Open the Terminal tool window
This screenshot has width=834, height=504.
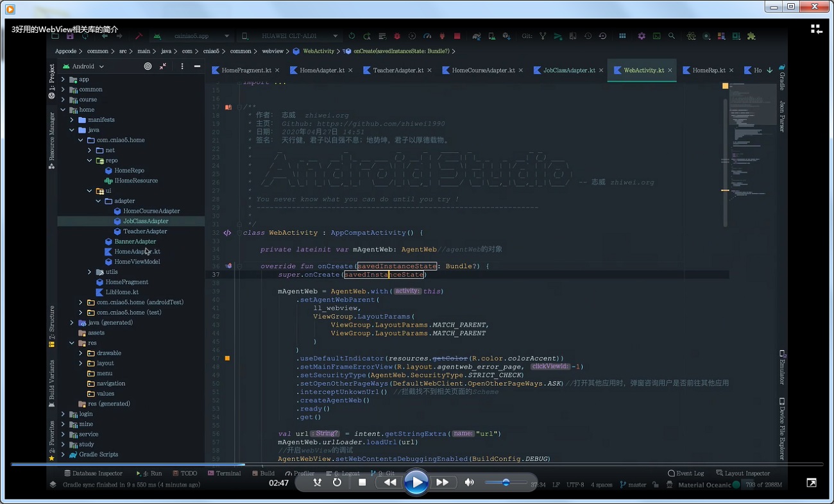[224, 473]
